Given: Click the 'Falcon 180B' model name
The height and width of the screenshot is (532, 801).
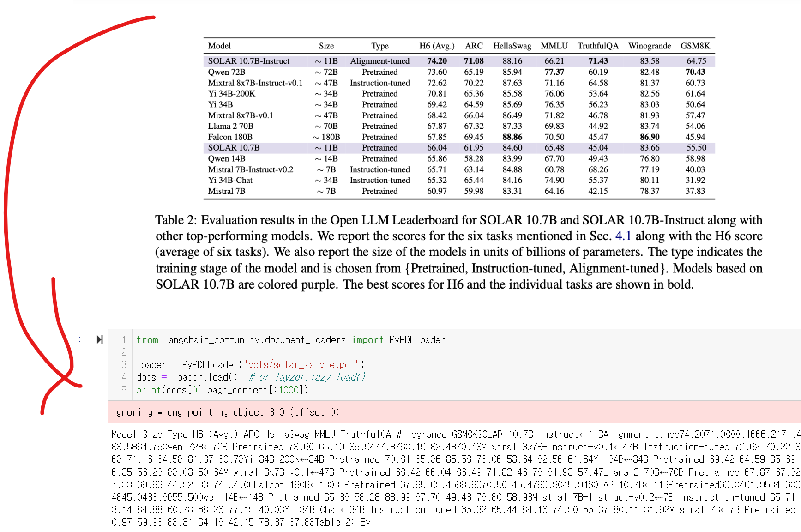Looking at the screenshot, I should (x=230, y=137).
